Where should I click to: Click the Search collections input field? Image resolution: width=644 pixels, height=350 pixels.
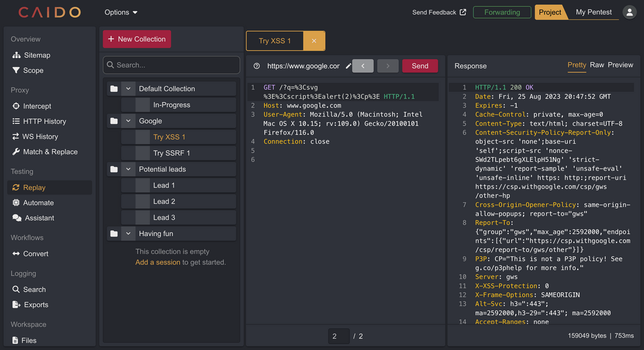tap(171, 64)
